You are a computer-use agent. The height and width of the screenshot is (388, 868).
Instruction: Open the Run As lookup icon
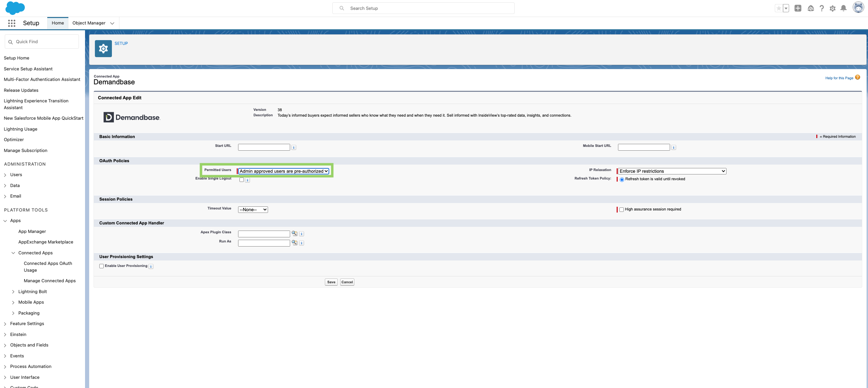point(295,243)
